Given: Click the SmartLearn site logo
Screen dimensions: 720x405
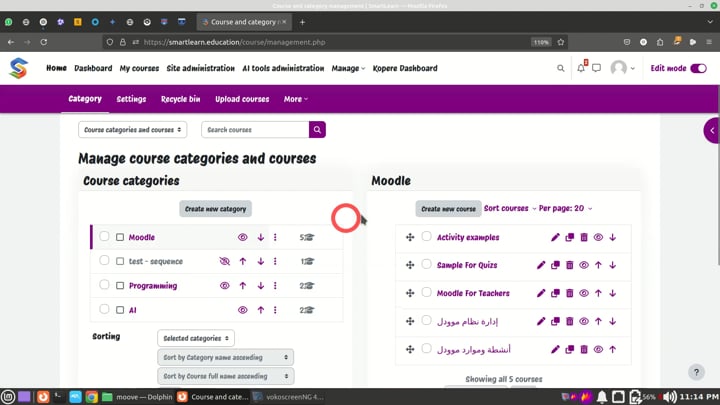Looking at the screenshot, I should coord(18,68).
